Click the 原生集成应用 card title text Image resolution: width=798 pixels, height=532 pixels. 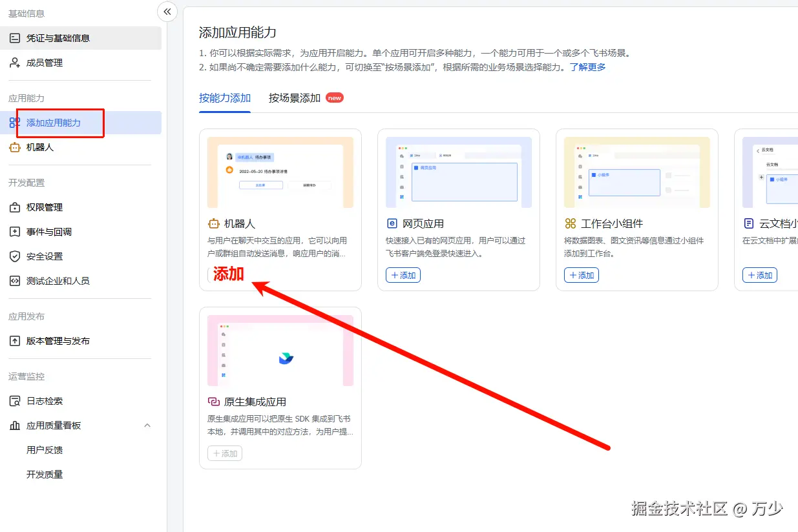[255, 402]
